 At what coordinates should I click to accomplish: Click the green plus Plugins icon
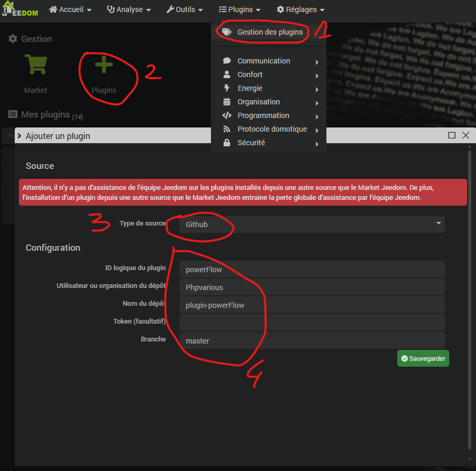click(104, 65)
